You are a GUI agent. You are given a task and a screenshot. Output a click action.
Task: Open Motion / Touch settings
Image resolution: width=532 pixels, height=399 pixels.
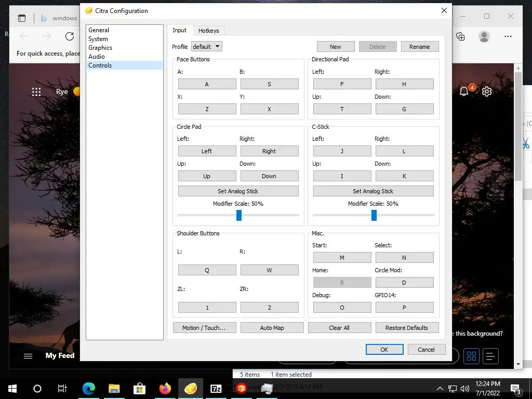click(x=204, y=328)
